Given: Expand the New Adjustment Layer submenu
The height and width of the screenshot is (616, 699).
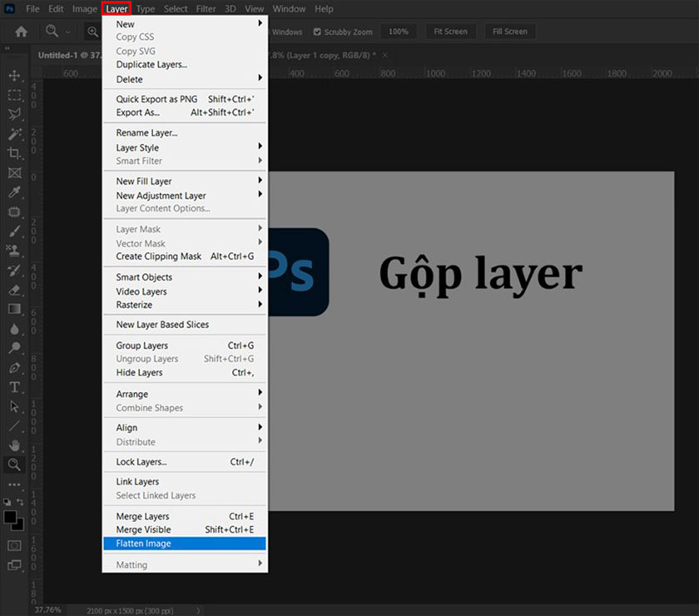Looking at the screenshot, I should coord(185,196).
